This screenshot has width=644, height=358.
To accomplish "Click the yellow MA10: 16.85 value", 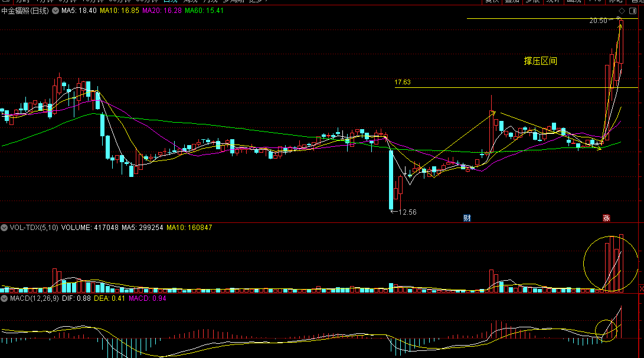I will (x=119, y=11).
